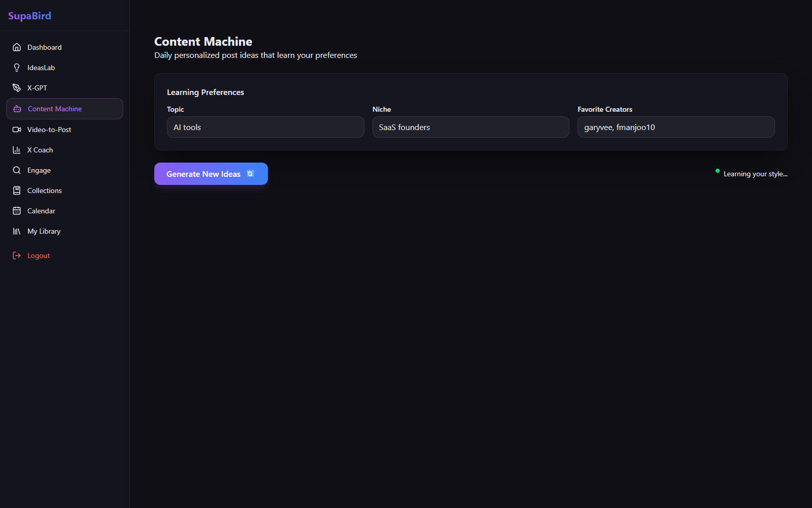Go to IdeasLab page
Viewport: 812px width, 508px height.
click(x=64, y=68)
